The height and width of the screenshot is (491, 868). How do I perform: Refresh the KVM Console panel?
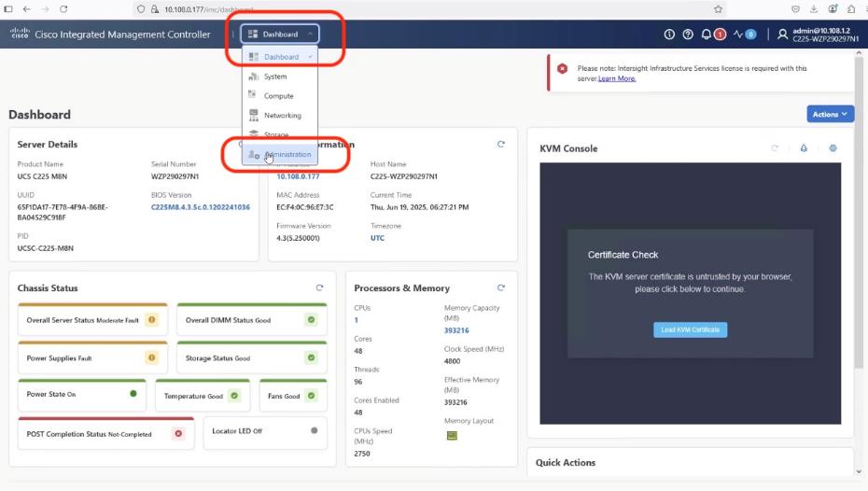coord(775,148)
